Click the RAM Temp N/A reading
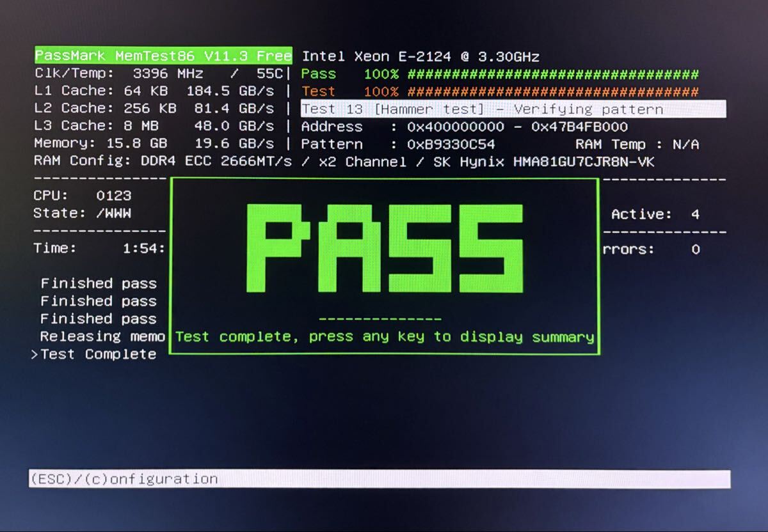Image resolution: width=768 pixels, height=532 pixels. coord(637,144)
